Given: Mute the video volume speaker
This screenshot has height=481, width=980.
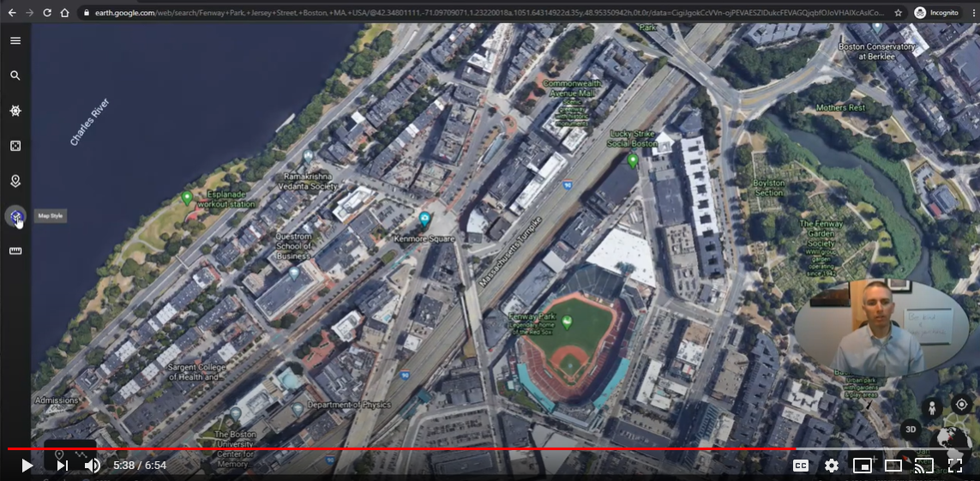Looking at the screenshot, I should (x=93, y=466).
